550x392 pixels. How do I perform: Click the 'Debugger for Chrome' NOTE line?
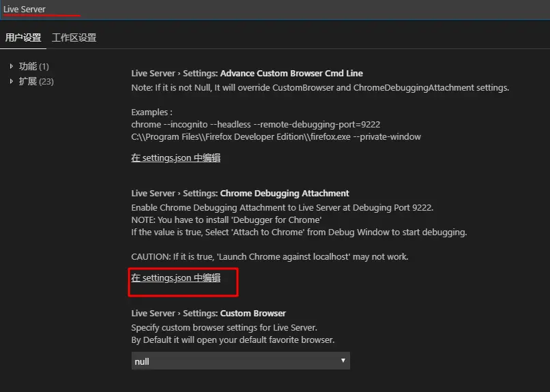tap(227, 220)
